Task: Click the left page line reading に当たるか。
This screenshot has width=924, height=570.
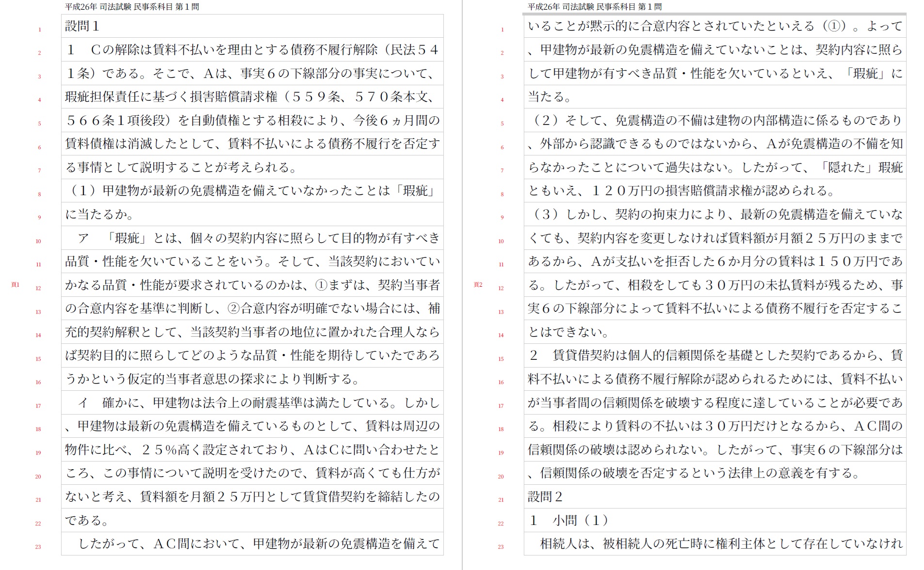Action: (99, 215)
